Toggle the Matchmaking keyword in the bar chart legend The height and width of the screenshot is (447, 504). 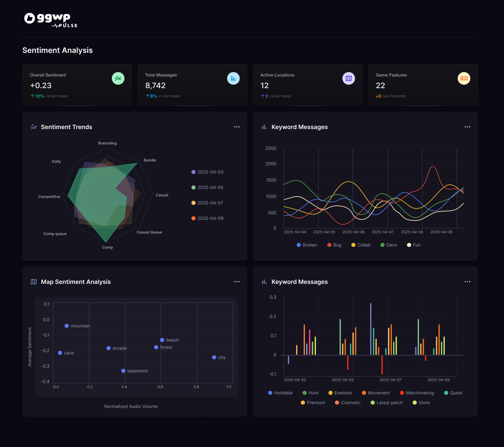point(417,393)
